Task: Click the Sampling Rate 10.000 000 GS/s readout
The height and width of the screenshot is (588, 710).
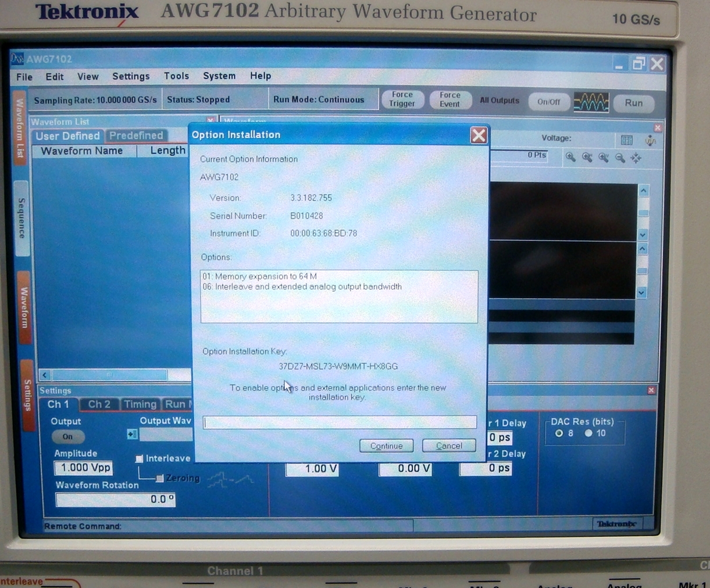Action: point(95,101)
